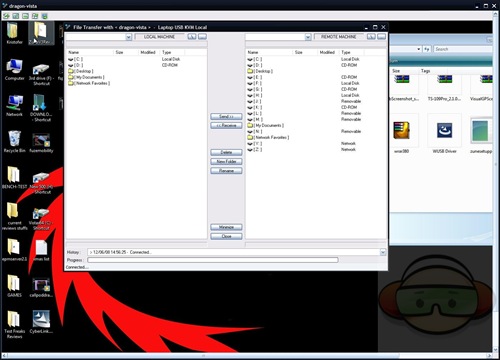The image size is (500, 360).
Task: Click the New Folder button
Action: click(226, 161)
